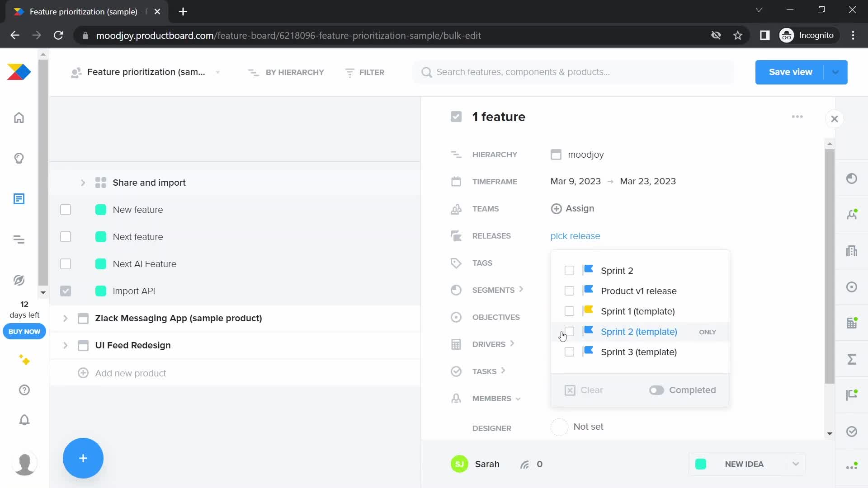The height and width of the screenshot is (488, 868).
Task: Click the Save view button
Action: pos(791,71)
